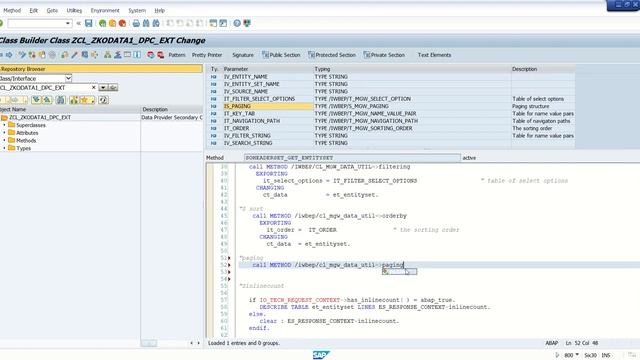Click the Full Screen on/off icon
Image resolution: width=640 pixels, height=360 pixels.
(127, 55)
